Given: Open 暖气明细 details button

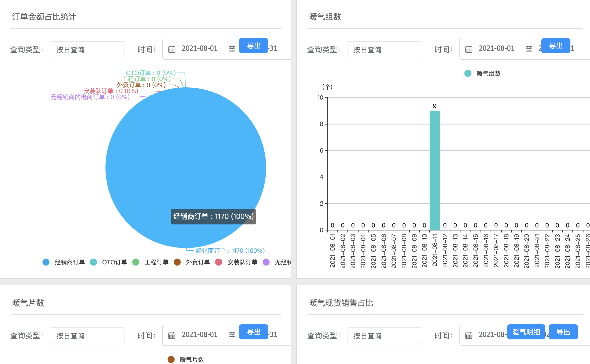Looking at the screenshot, I should (x=526, y=332).
